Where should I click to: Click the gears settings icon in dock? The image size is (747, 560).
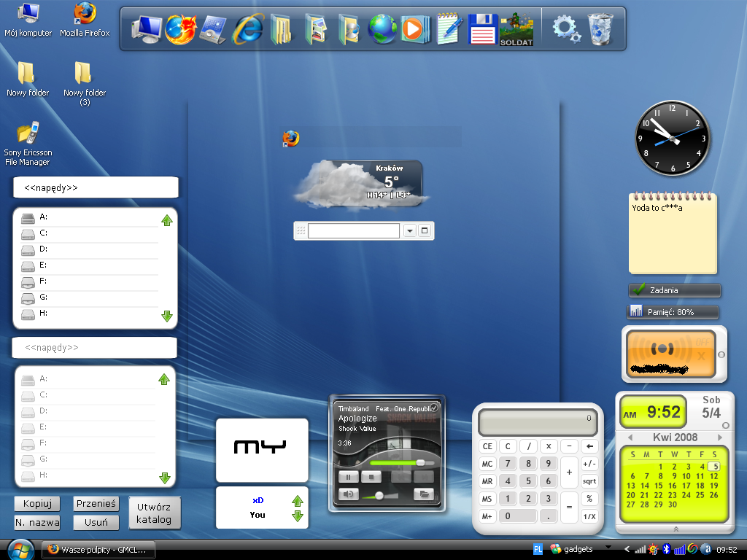click(565, 29)
